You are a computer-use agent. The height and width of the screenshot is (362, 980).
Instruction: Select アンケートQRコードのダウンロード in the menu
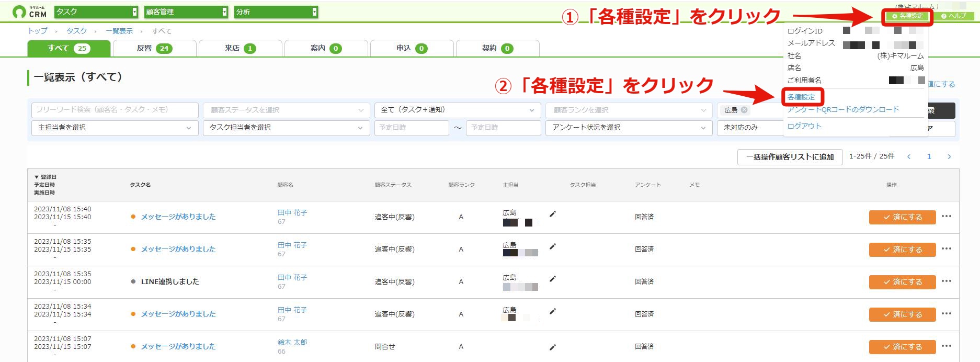click(844, 109)
